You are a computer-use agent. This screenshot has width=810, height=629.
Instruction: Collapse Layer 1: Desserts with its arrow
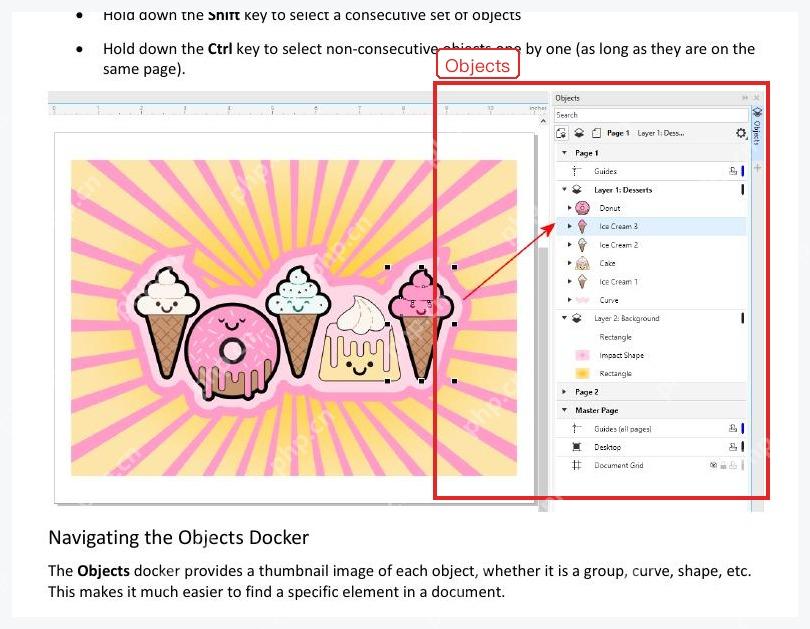tap(564, 190)
